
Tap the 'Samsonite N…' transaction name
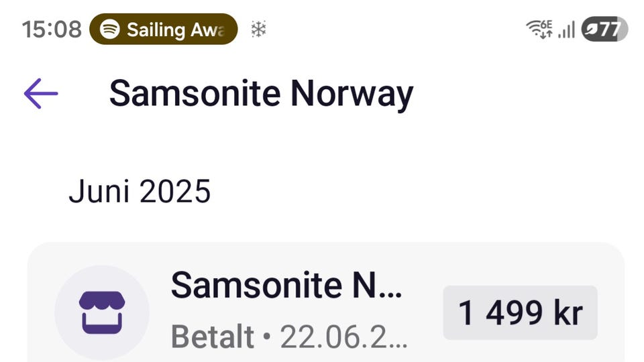286,285
